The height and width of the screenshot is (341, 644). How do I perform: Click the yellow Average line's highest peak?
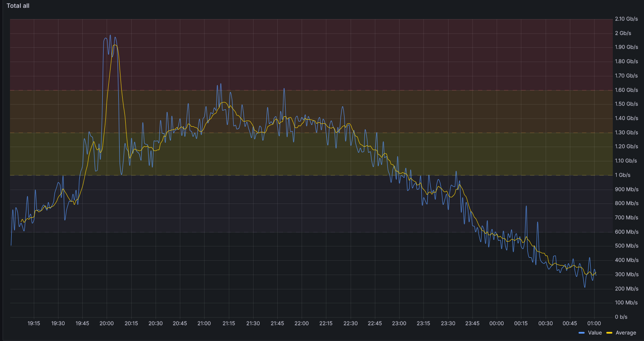click(x=115, y=45)
